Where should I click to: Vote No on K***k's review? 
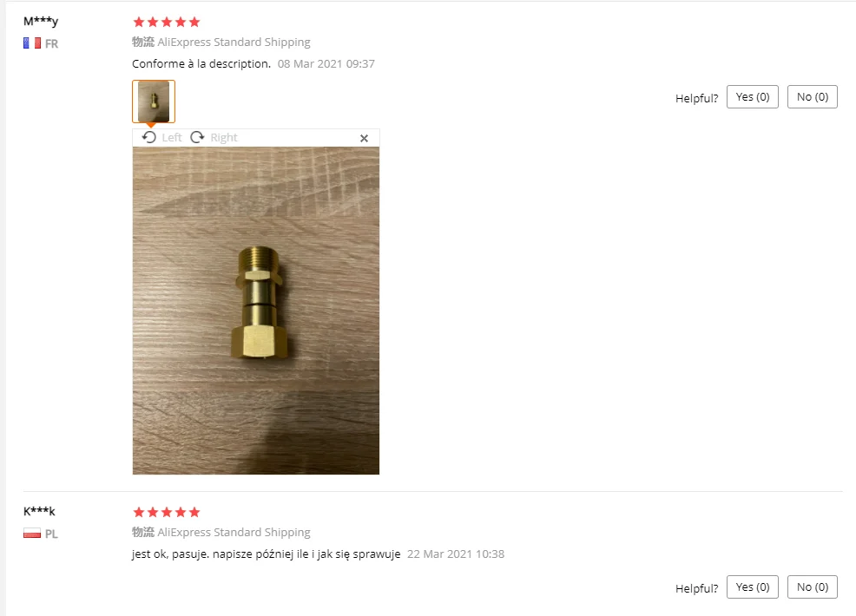coord(813,587)
